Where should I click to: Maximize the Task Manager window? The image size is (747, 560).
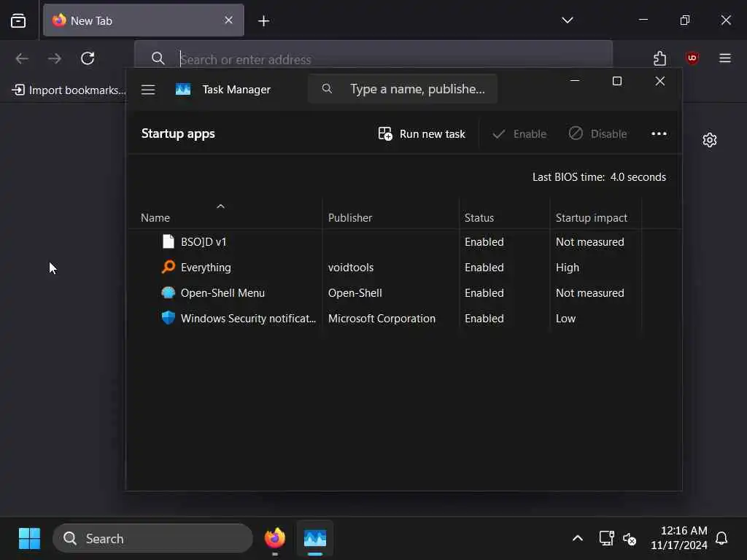click(x=617, y=81)
